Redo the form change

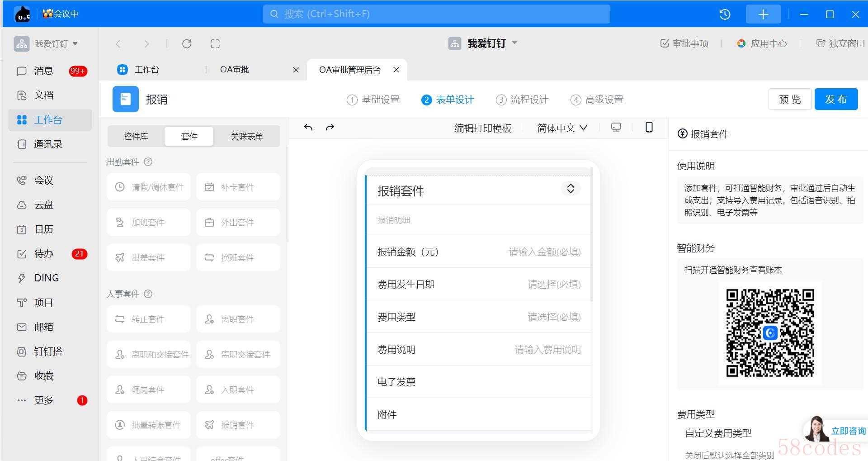330,128
